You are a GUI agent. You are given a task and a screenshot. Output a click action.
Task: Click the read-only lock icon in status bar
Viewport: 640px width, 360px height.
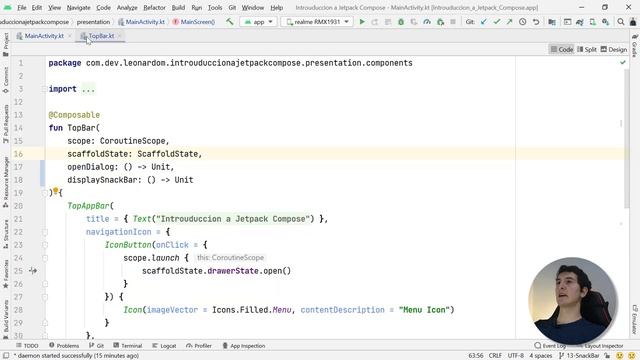[608, 356]
